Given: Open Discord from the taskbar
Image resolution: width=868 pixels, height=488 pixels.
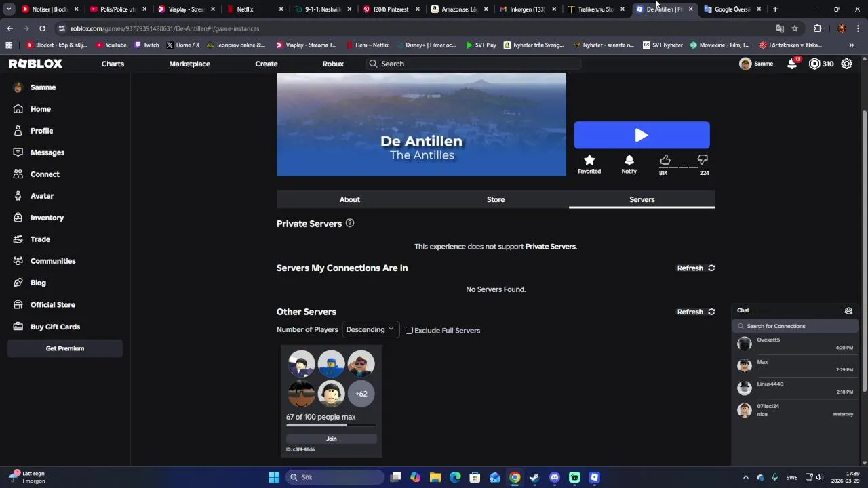Looking at the screenshot, I should 555,477.
